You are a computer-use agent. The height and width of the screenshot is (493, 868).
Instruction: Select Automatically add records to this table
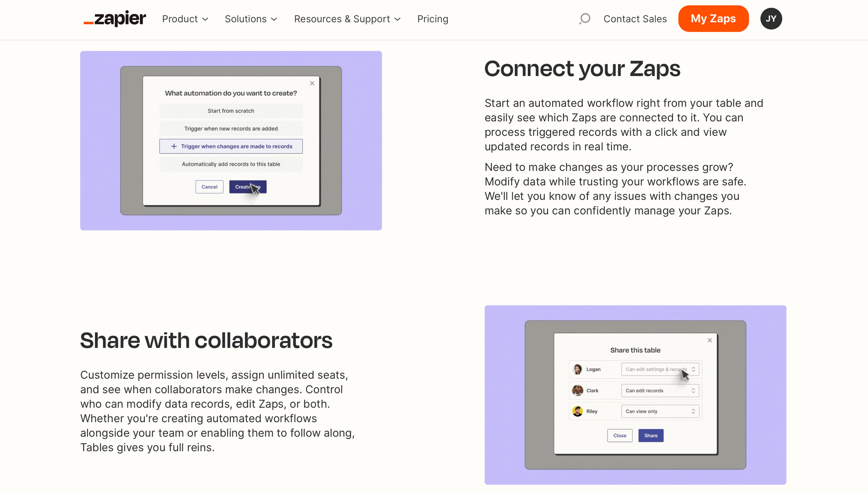click(231, 164)
